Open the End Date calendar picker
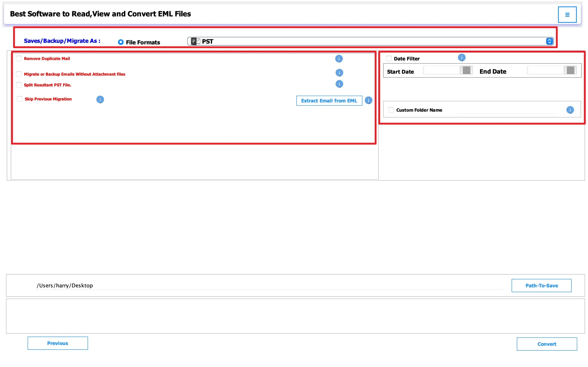The height and width of the screenshot is (367, 588). pyautogui.click(x=570, y=70)
